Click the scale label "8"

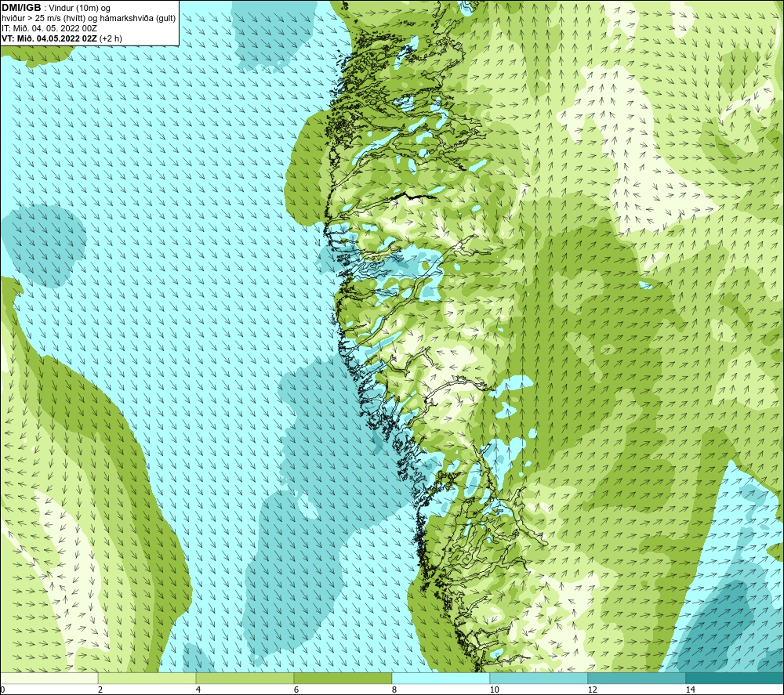[394, 690]
